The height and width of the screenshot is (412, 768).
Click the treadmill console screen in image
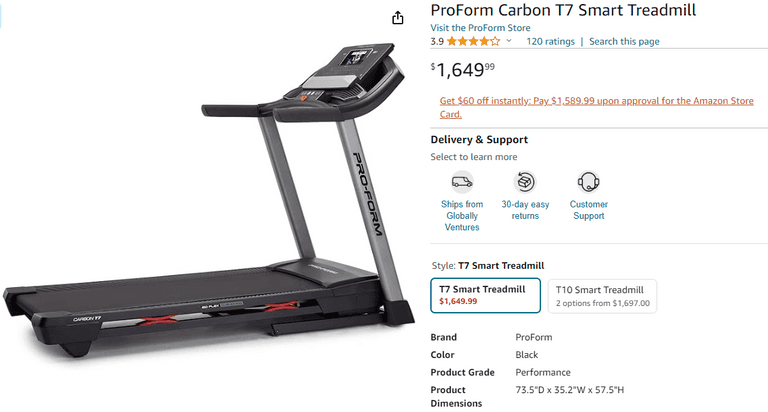356,56
